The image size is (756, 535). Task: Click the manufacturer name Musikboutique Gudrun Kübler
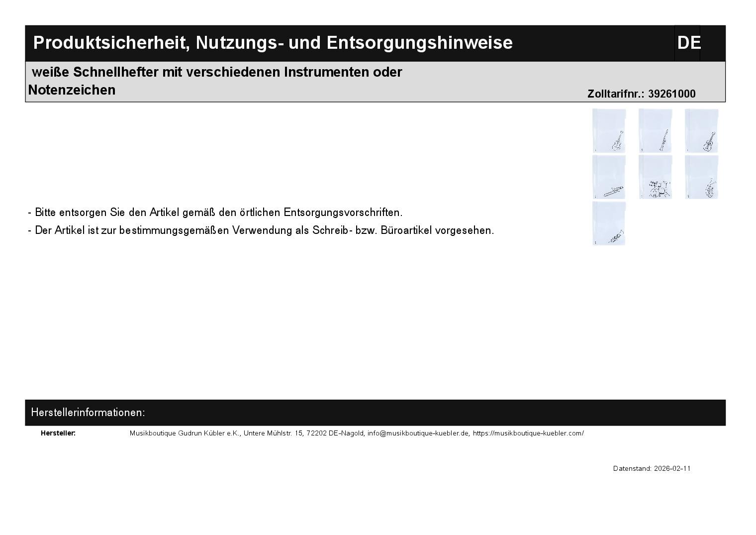tap(185, 433)
